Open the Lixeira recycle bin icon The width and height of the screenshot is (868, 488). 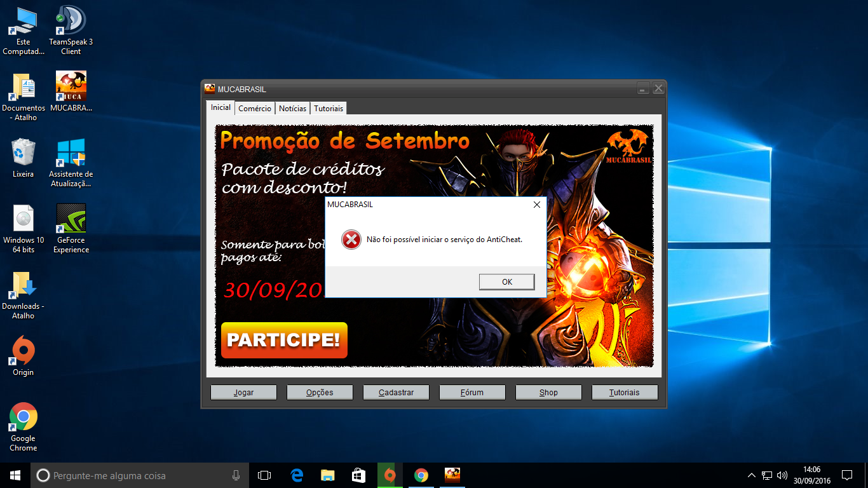24,152
